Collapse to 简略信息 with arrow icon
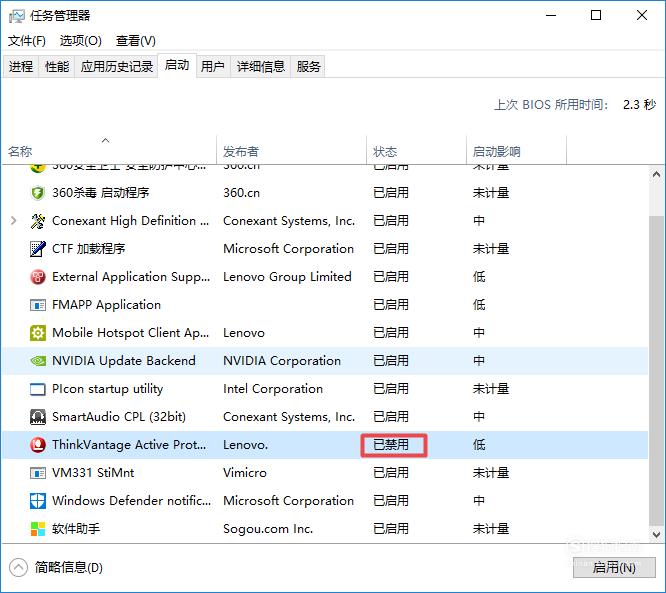The width and height of the screenshot is (666, 593). (18, 568)
